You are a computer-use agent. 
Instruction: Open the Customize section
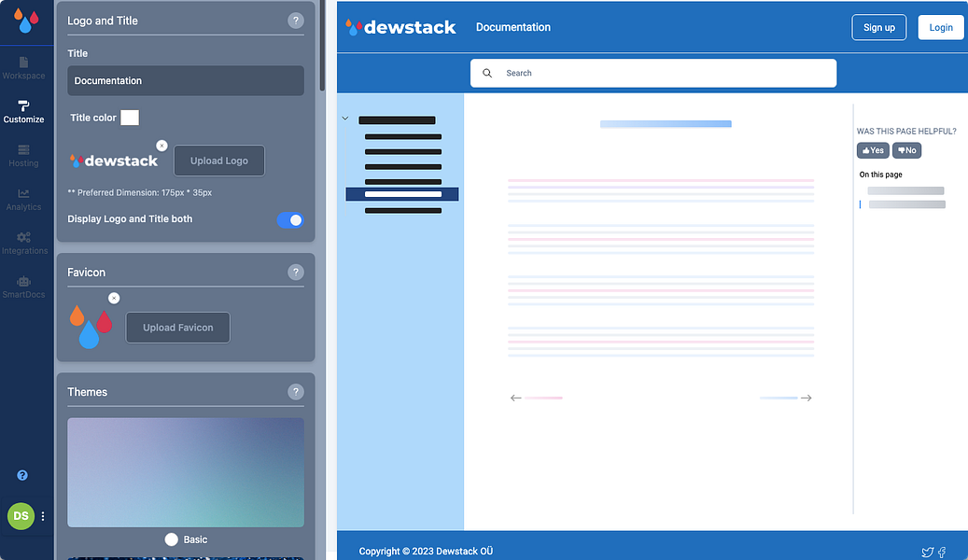coord(23,112)
